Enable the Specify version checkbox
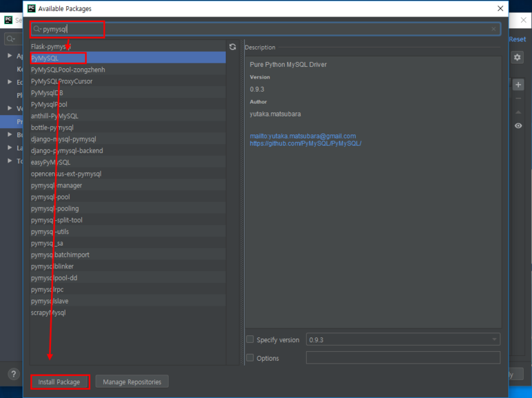Screen dimensions: 532x398 [250, 339]
